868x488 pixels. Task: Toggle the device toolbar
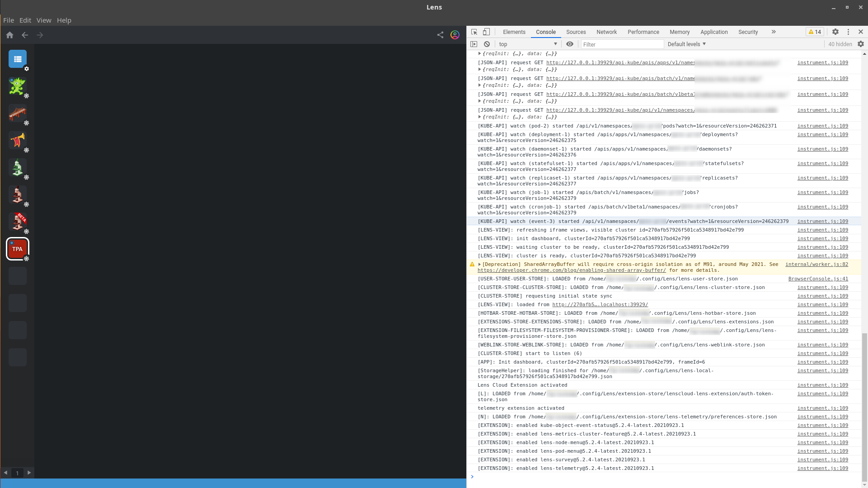click(486, 32)
